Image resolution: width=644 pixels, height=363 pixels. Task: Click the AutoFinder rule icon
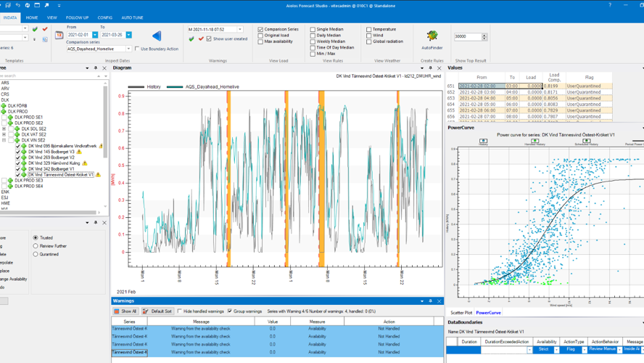coord(432,36)
